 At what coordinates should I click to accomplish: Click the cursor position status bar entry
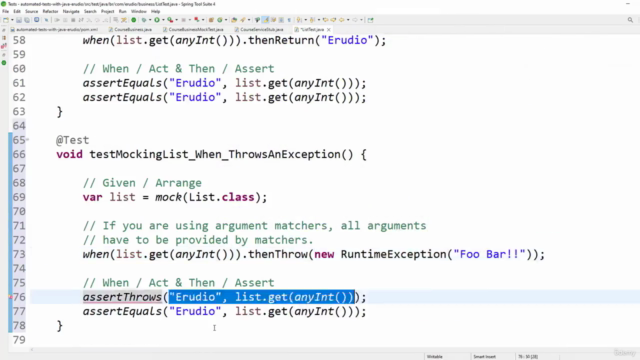coord(528,356)
